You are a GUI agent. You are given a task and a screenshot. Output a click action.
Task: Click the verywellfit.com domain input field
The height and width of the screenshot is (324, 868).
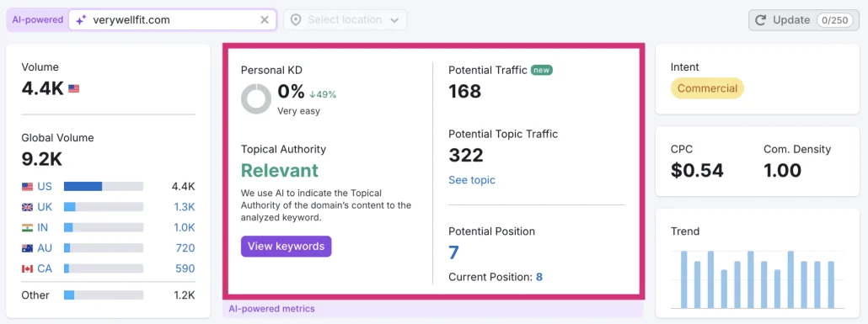tap(172, 20)
